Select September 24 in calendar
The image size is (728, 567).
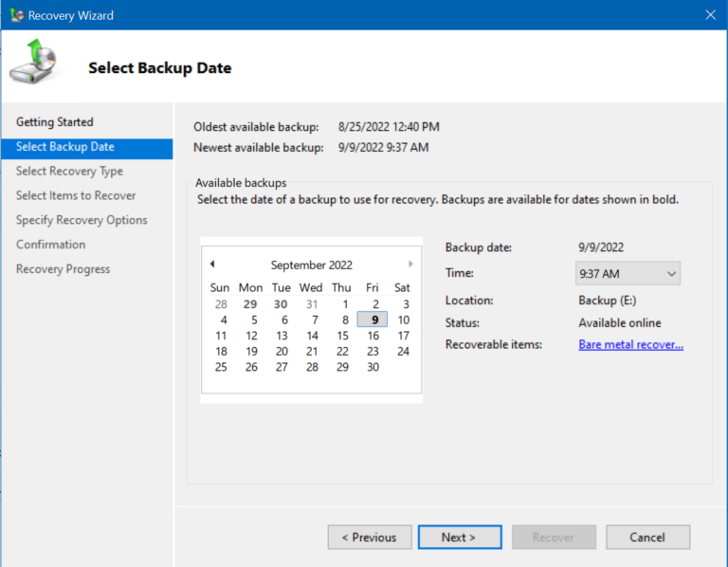(x=403, y=352)
